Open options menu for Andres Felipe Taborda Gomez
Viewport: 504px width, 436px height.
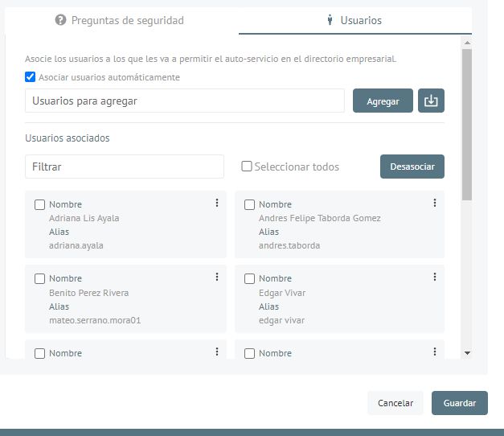point(435,203)
